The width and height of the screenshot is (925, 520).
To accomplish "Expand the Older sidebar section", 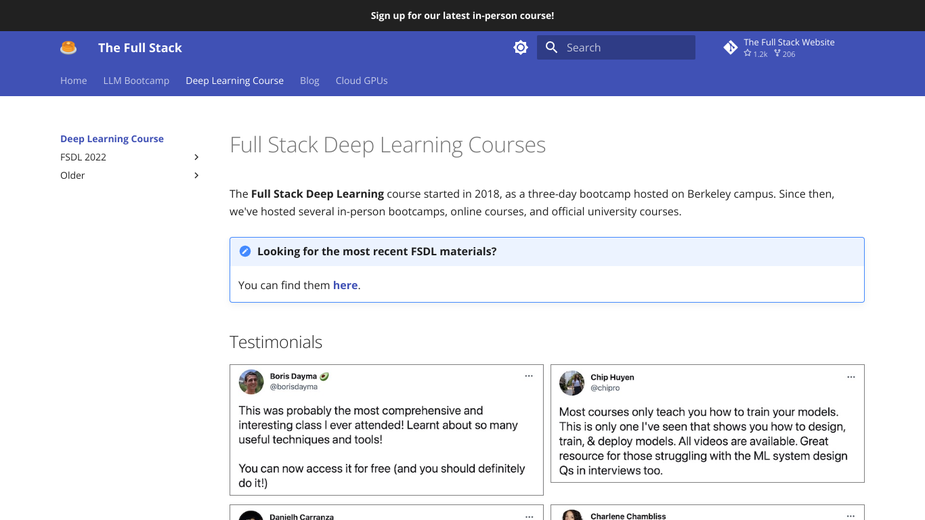I will pyautogui.click(x=196, y=175).
